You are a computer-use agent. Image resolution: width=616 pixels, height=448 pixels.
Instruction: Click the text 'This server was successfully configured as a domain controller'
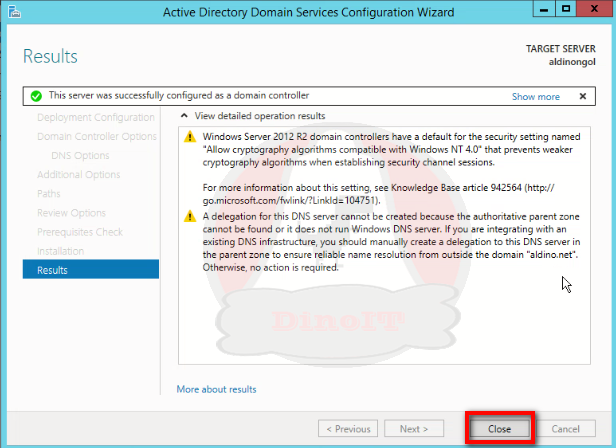[179, 95]
